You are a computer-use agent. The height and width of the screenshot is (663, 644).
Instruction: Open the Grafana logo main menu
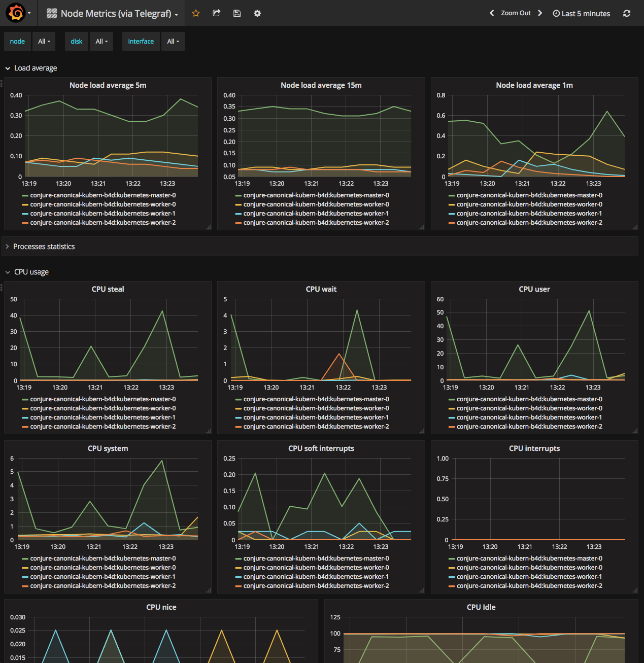coord(16,13)
